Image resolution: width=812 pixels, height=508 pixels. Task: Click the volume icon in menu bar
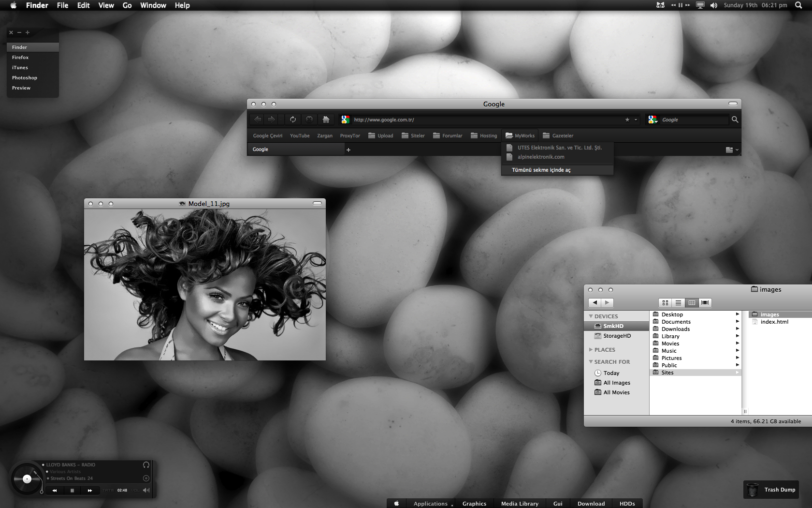coord(713,5)
